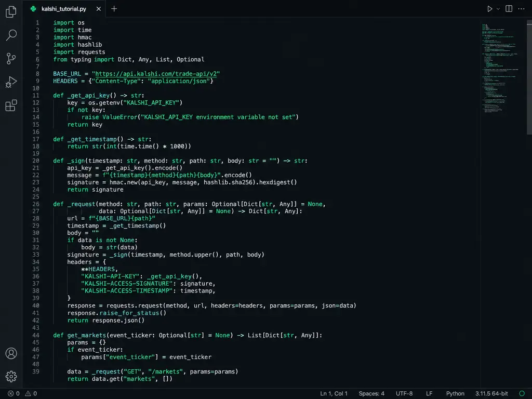532x399 pixels.
Task: Open the Accounts profile icon
Action: (11, 353)
